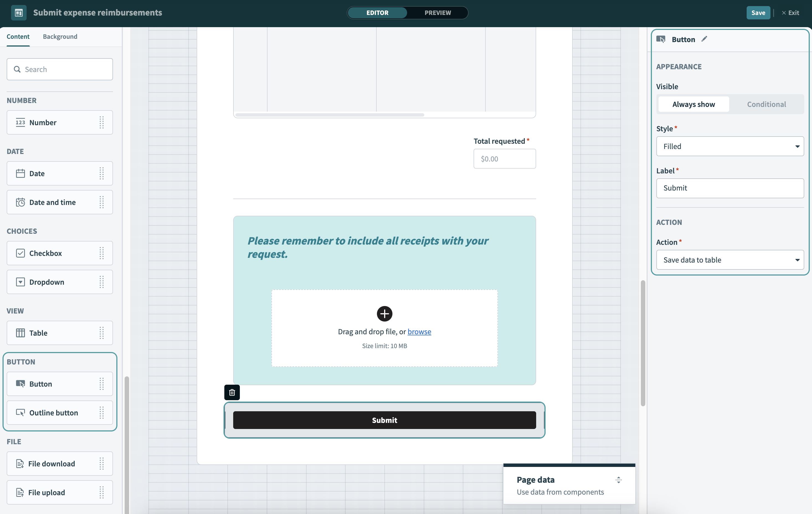Click the trash icon above Submit button
Screen dimensions: 812x514
click(x=232, y=392)
